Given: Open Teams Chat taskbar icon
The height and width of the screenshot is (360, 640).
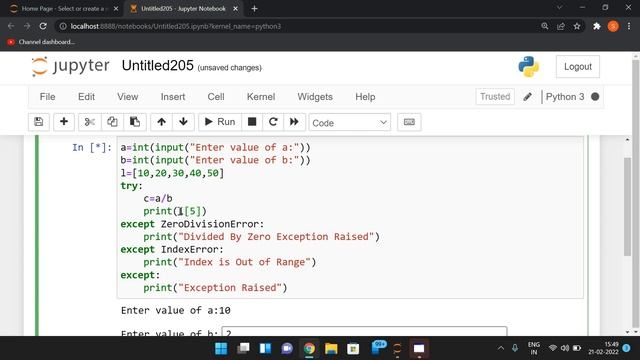Looking at the screenshot, I should [287, 349].
